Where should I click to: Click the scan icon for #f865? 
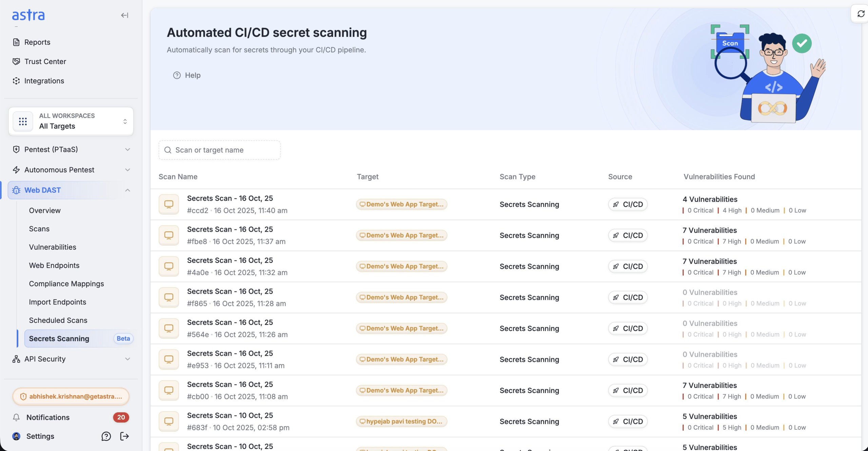pyautogui.click(x=169, y=298)
